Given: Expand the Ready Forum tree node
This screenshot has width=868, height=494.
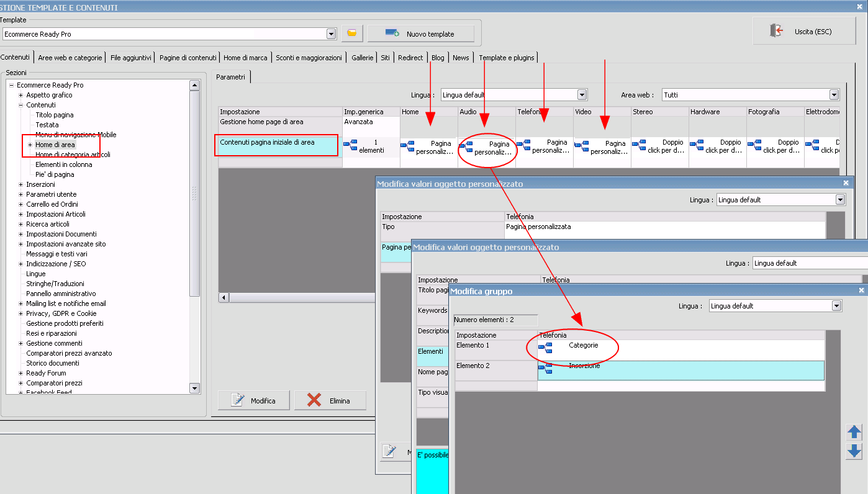Looking at the screenshot, I should [20, 373].
